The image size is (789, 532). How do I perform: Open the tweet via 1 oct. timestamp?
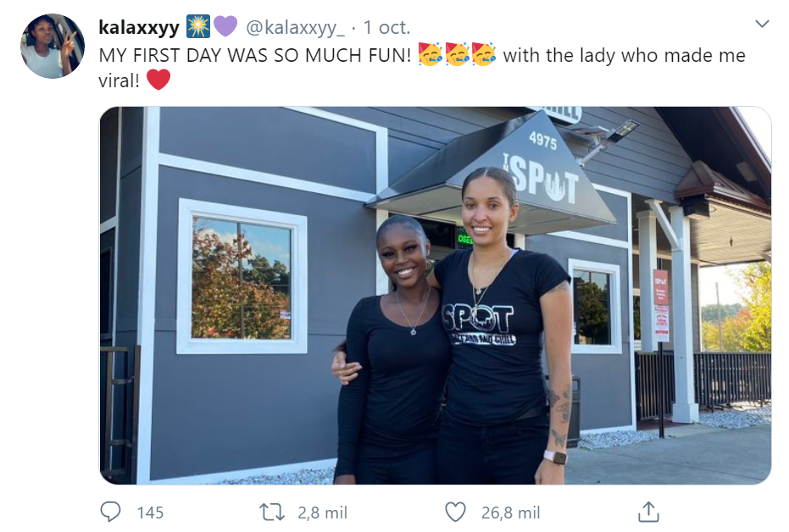click(386, 27)
